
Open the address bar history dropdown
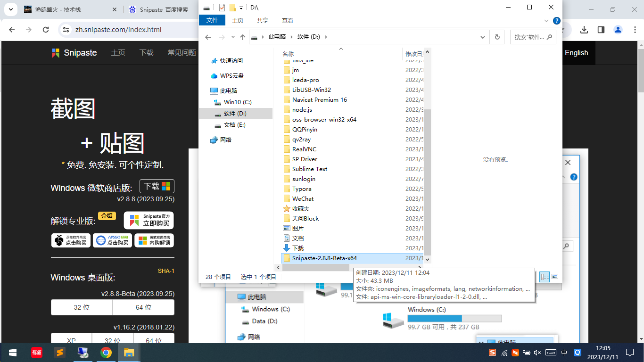(x=483, y=37)
